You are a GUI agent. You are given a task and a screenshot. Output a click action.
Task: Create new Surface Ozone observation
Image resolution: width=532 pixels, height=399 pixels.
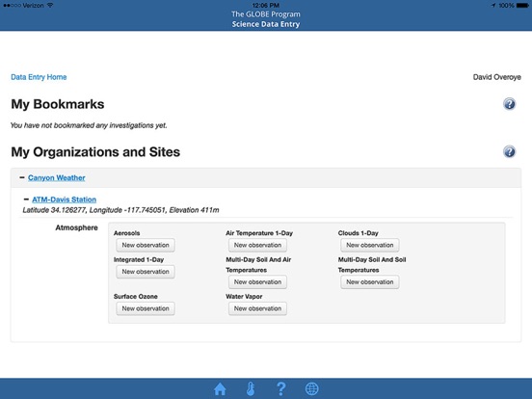coord(146,308)
